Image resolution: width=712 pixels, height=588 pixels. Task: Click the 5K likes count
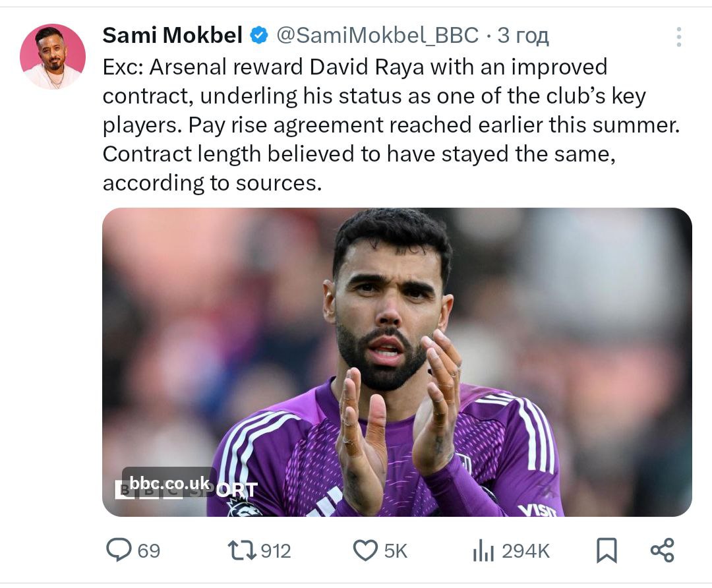tap(396, 551)
